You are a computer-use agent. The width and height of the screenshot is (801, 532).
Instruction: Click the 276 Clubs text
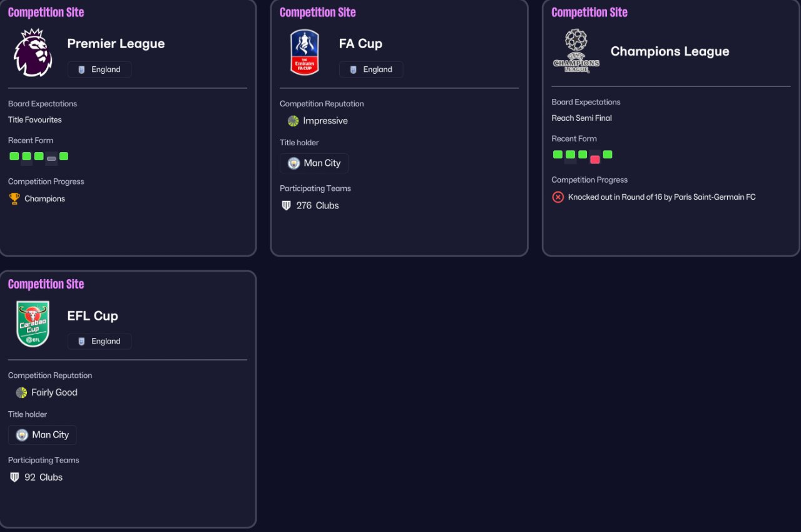317,206
